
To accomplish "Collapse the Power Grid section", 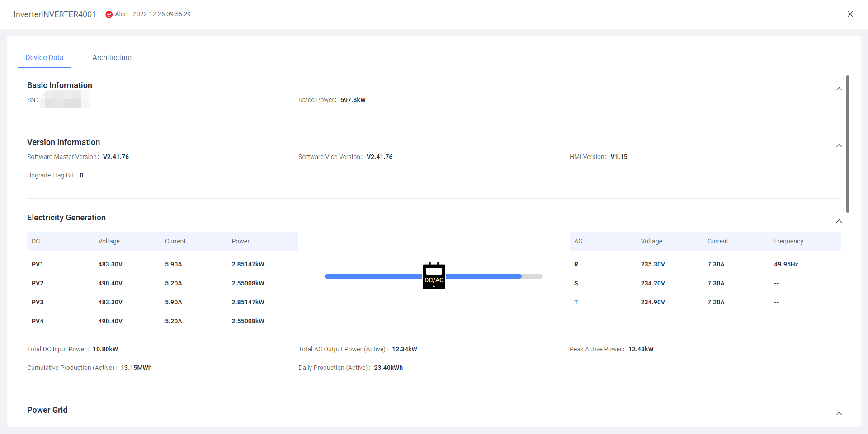I will pyautogui.click(x=839, y=414).
